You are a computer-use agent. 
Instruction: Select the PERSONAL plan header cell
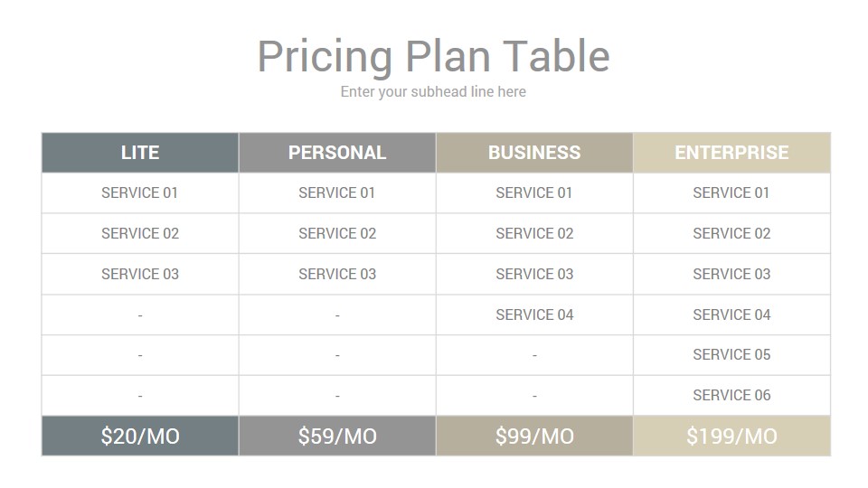337,153
